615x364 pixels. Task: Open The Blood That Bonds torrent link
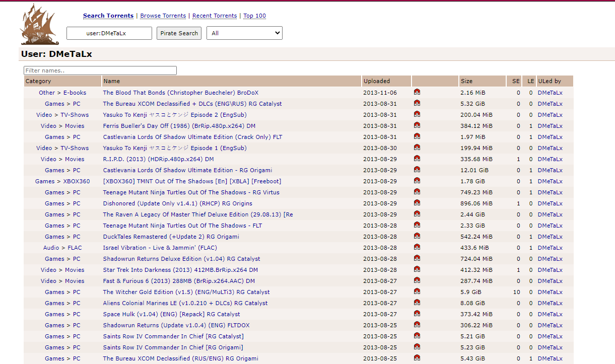point(181,93)
